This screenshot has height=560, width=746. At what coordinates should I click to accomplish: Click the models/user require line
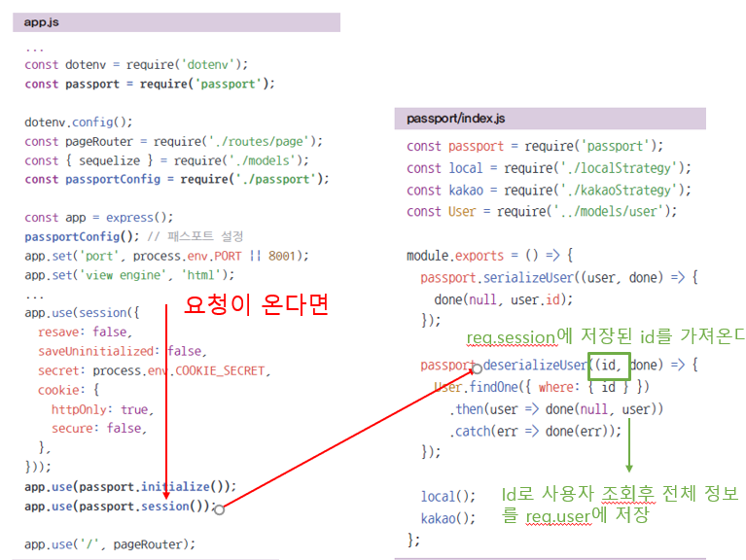click(542, 211)
